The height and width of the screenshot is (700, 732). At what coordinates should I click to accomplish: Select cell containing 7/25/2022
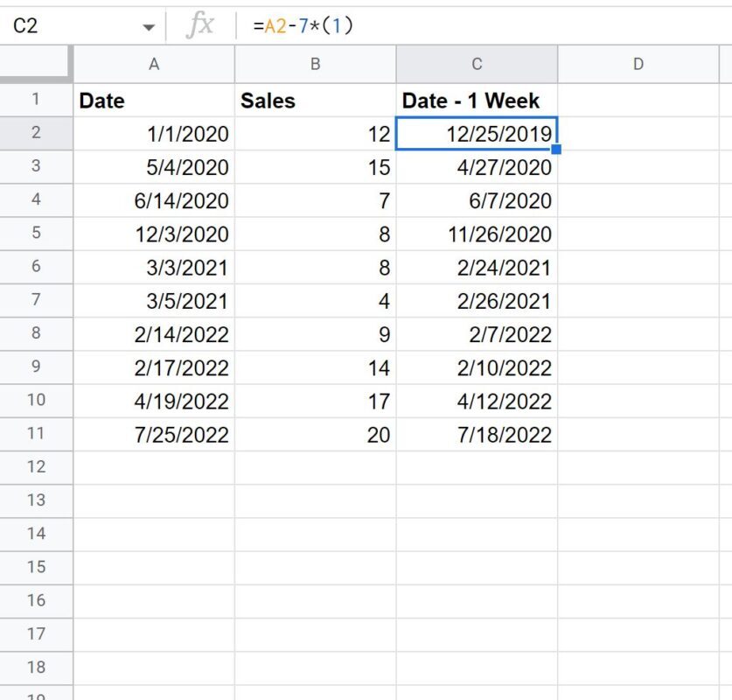154,435
